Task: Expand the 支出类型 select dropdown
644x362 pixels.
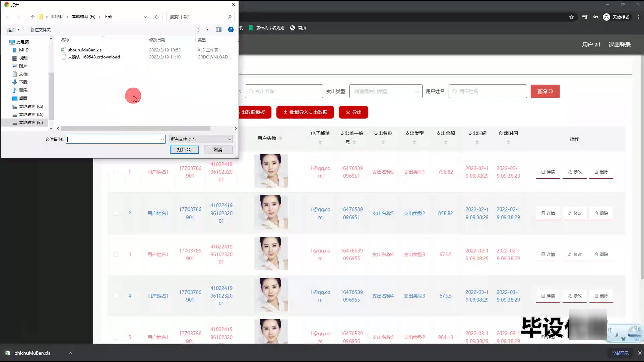Action: coord(385,91)
